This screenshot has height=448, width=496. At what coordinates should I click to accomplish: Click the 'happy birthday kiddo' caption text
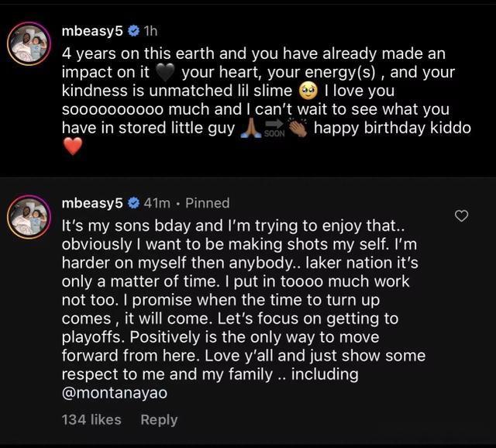point(392,128)
